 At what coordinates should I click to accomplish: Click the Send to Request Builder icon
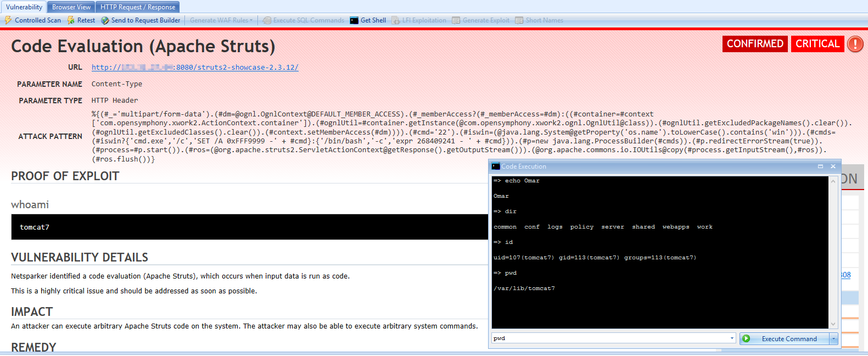(105, 20)
